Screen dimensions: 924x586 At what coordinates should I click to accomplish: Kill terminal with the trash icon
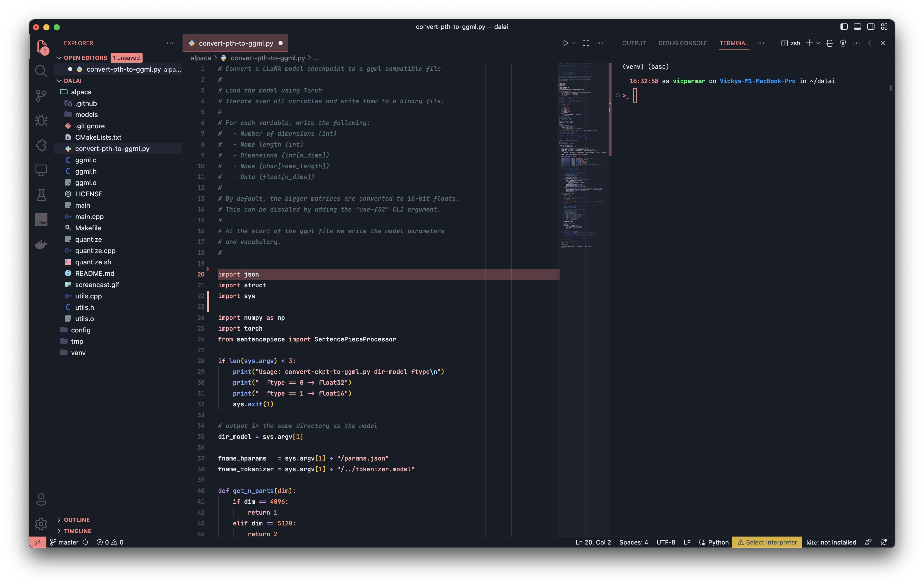click(843, 43)
